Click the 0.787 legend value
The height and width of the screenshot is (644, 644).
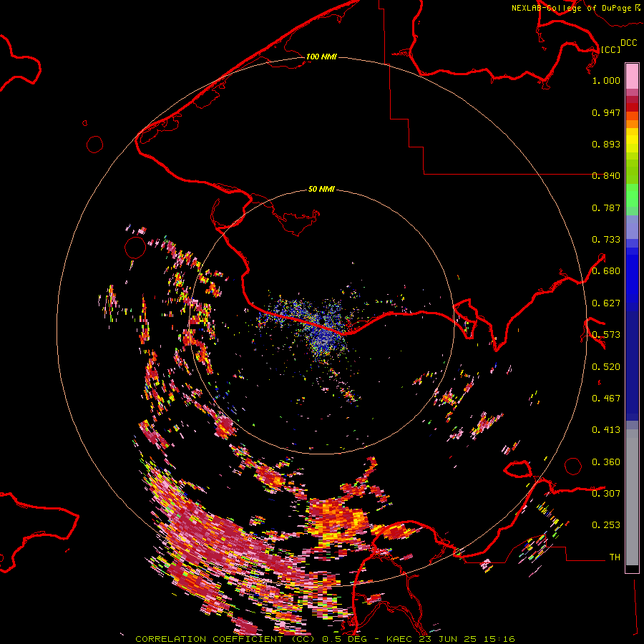coord(606,208)
